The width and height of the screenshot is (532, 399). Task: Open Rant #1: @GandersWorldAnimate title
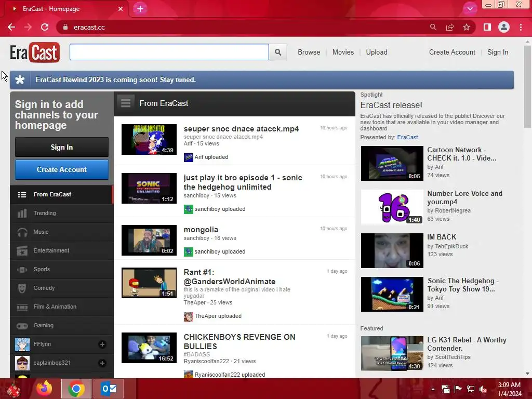point(229,277)
